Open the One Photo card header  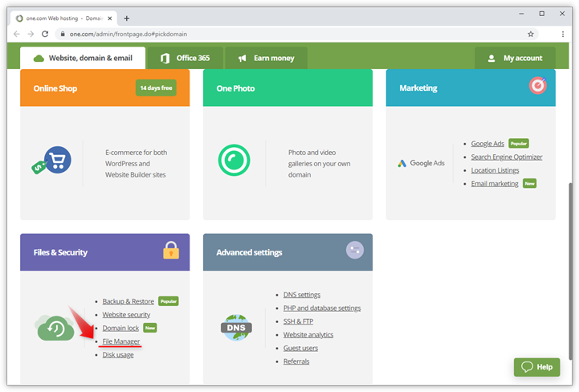[x=287, y=88]
